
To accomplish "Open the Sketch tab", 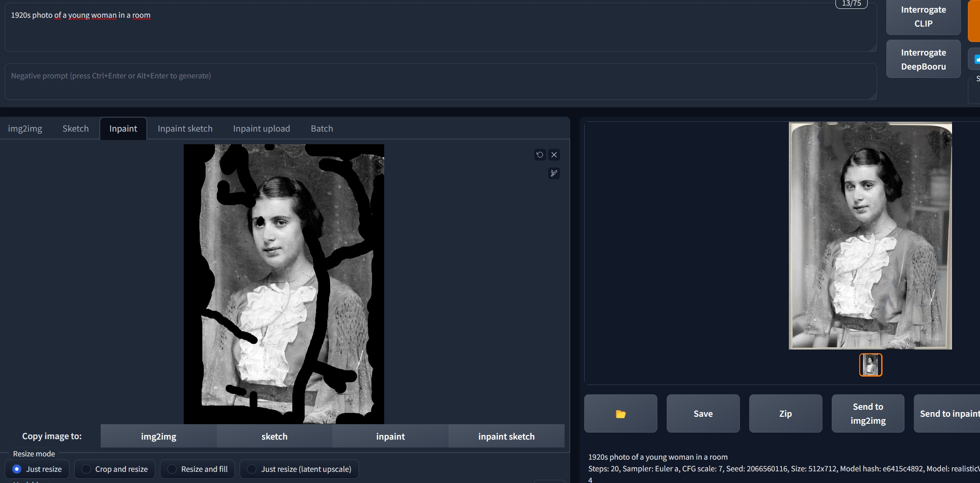I will point(76,128).
